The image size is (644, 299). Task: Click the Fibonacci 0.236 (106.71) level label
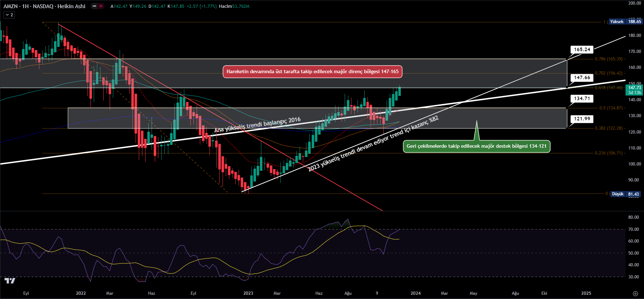click(x=608, y=153)
